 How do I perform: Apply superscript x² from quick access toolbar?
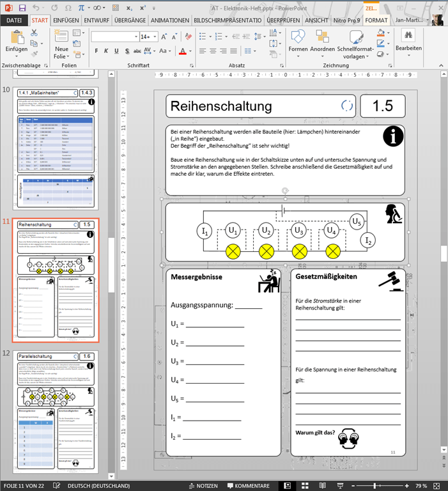click(x=143, y=8)
